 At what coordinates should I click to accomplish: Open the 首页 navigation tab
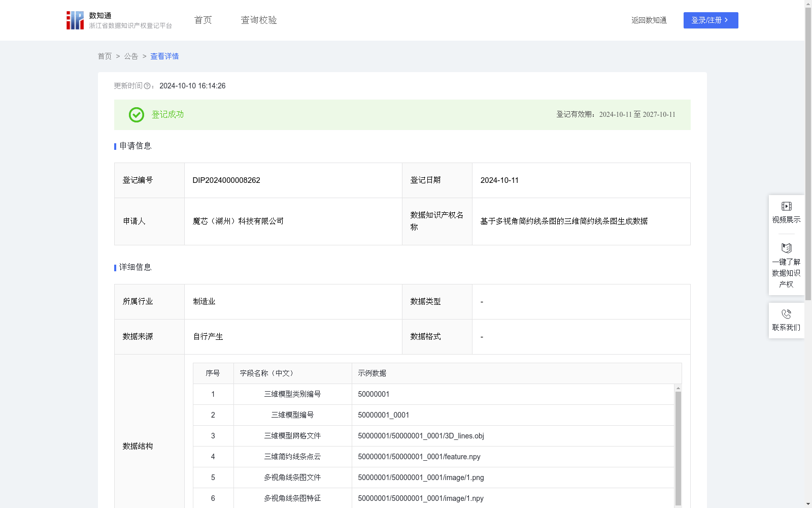(203, 20)
